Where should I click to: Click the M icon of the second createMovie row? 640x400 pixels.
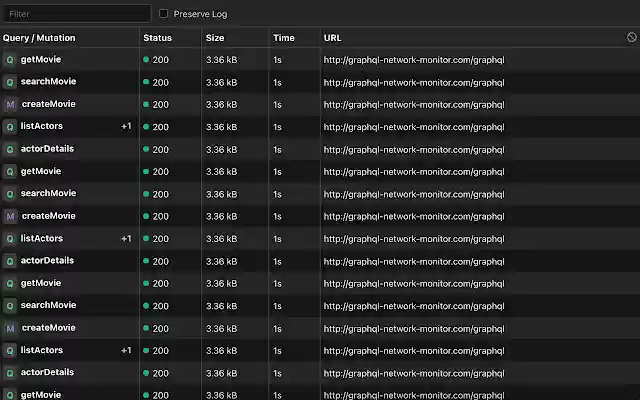coord(10,216)
